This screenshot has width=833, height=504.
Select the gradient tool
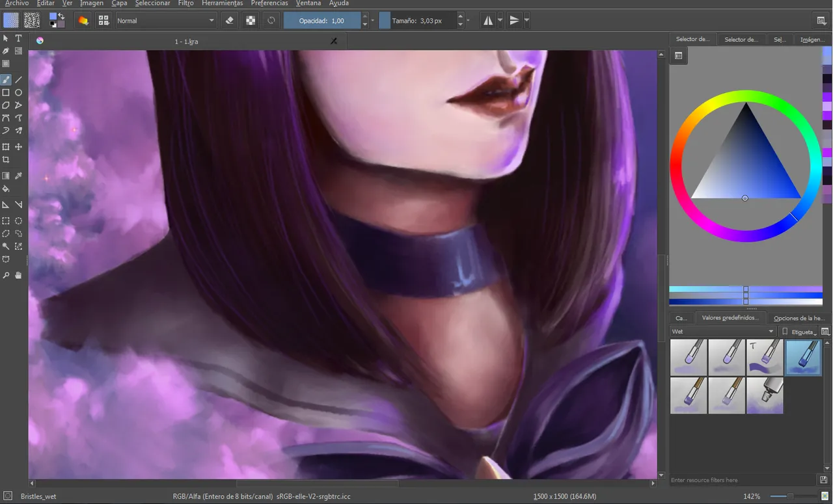6,176
